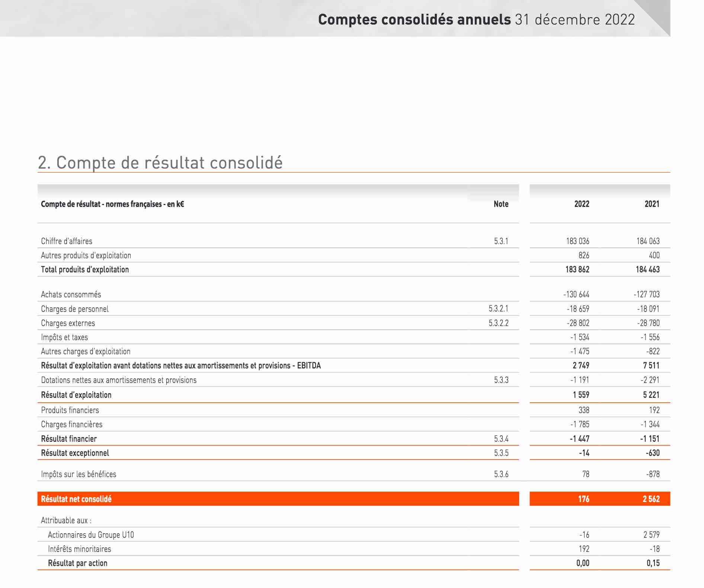704x588 pixels.
Task: Select 'Impôts sur les bénéfices' label
Action: [79, 474]
